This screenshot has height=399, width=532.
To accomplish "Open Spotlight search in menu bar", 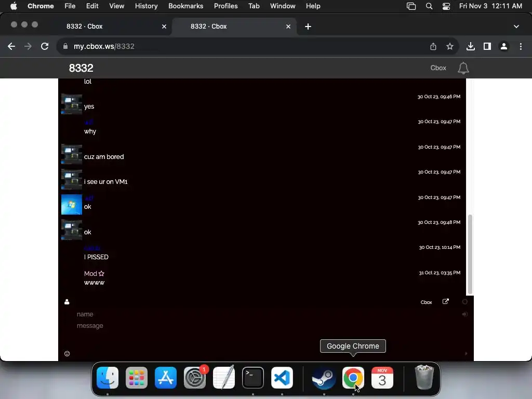I will tap(429, 6).
